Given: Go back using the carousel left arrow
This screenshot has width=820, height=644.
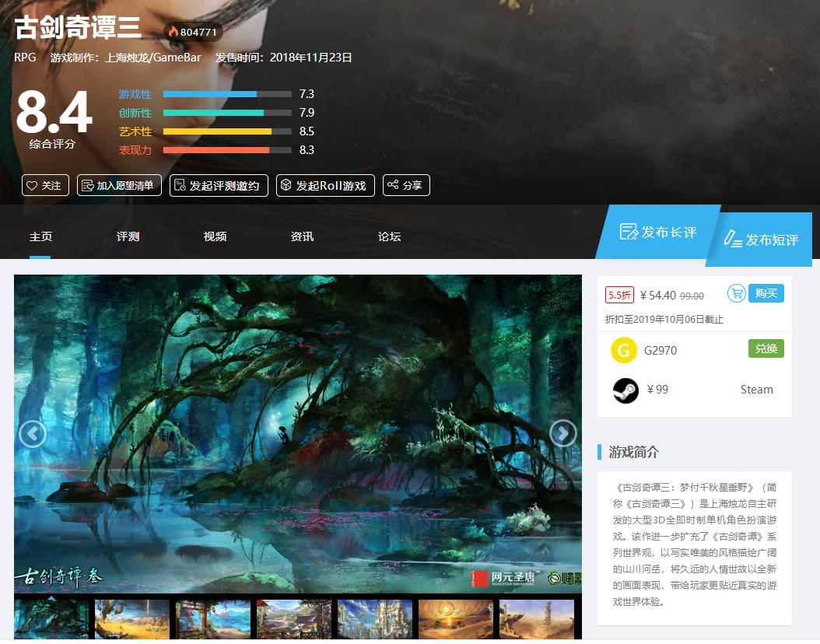Looking at the screenshot, I should coord(32,434).
